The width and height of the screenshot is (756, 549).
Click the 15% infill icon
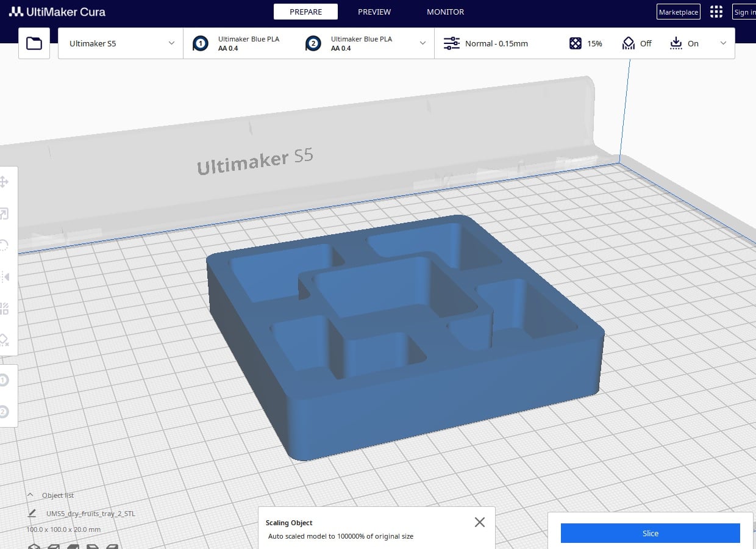tap(576, 43)
